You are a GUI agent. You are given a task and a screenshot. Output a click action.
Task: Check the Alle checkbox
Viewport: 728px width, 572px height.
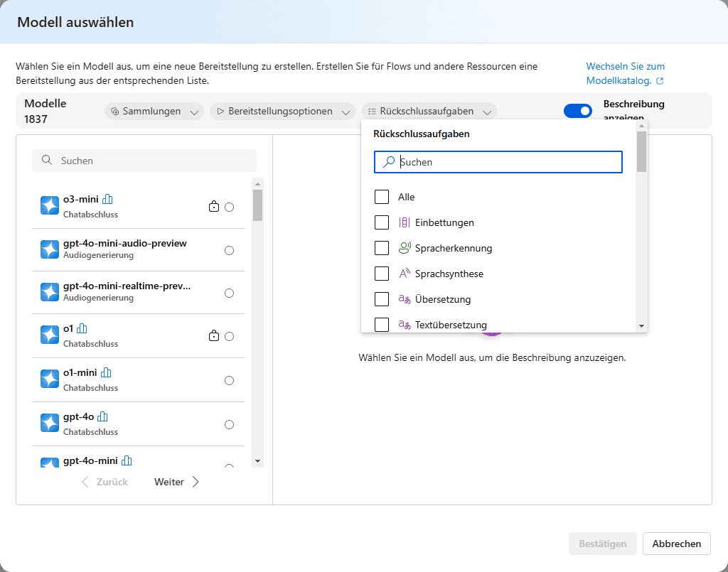tap(382, 197)
